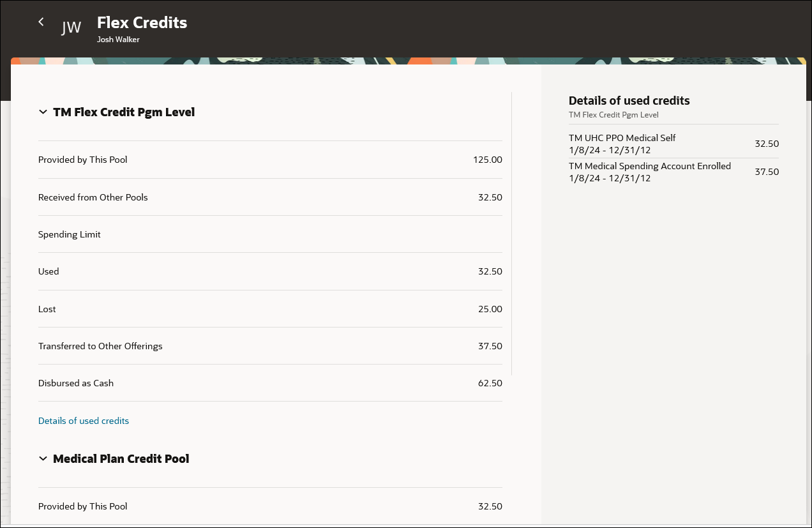This screenshot has width=812, height=528.
Task: Go back using the header arrow
Action: 41,22
